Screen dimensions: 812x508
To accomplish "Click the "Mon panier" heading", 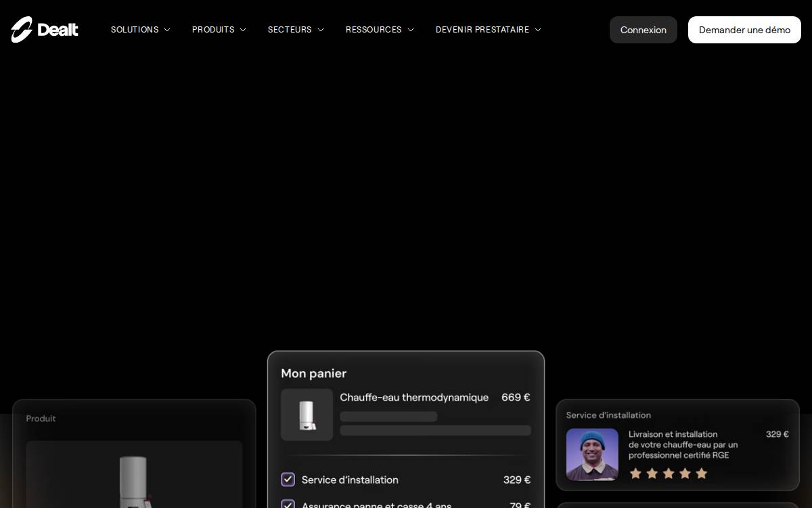I will pyautogui.click(x=314, y=373).
